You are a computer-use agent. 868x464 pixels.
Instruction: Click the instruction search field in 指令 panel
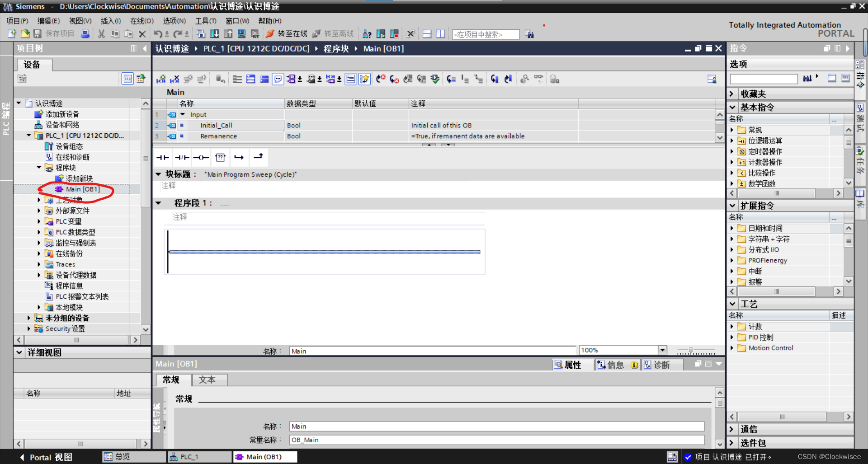click(764, 79)
